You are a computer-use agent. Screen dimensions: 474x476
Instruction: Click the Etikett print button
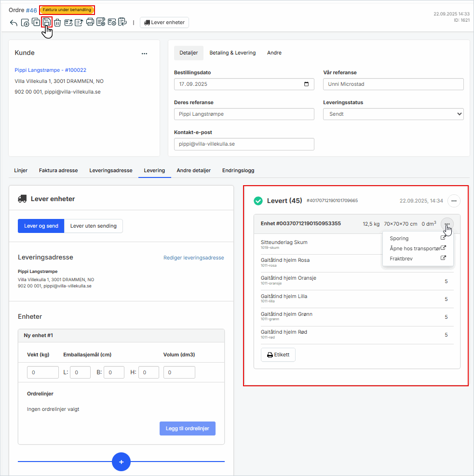click(278, 354)
